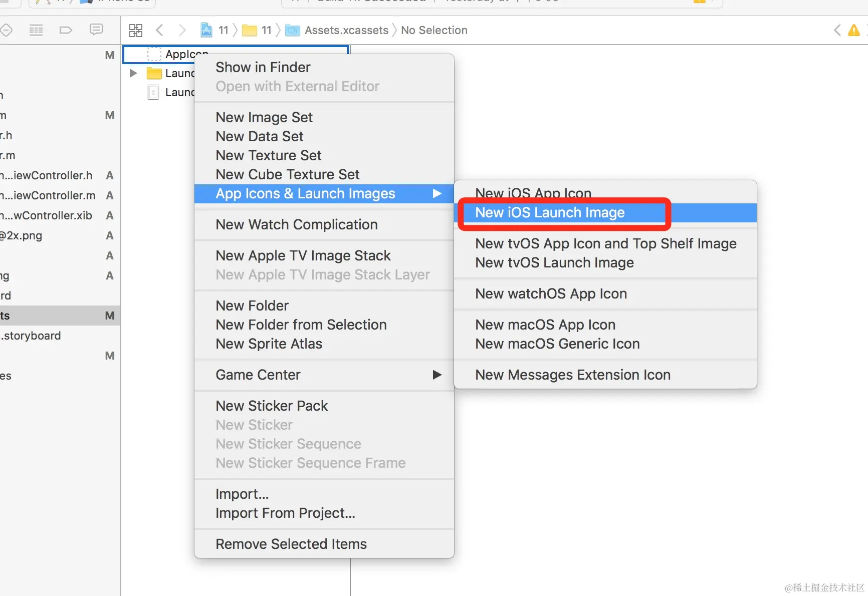
Task: Open the Breakpoint navigator tab icon
Action: 66,30
